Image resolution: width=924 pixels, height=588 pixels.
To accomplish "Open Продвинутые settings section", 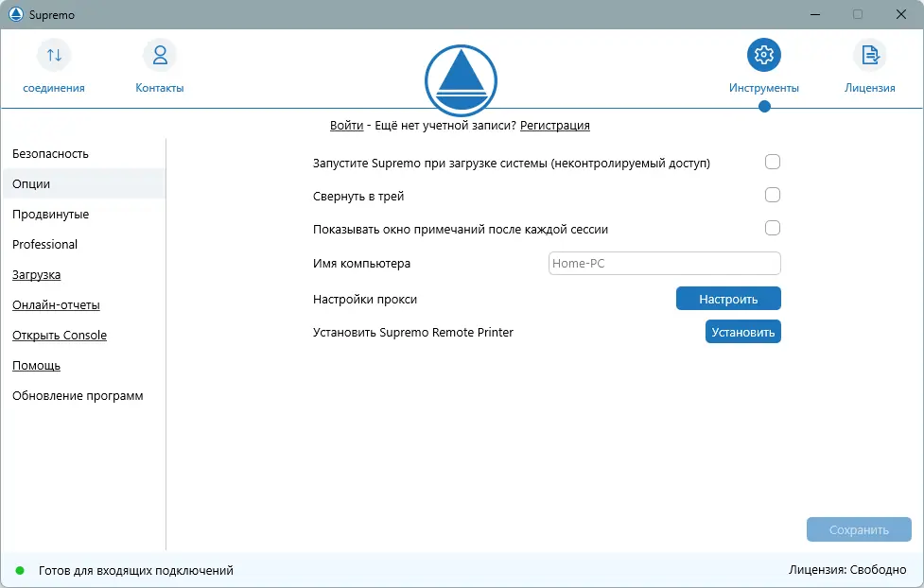I will tap(83, 215).
